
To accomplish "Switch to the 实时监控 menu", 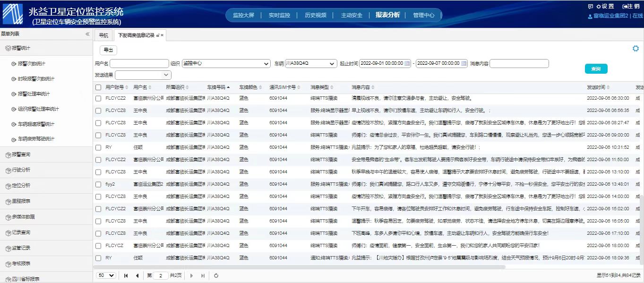I will [279, 15].
